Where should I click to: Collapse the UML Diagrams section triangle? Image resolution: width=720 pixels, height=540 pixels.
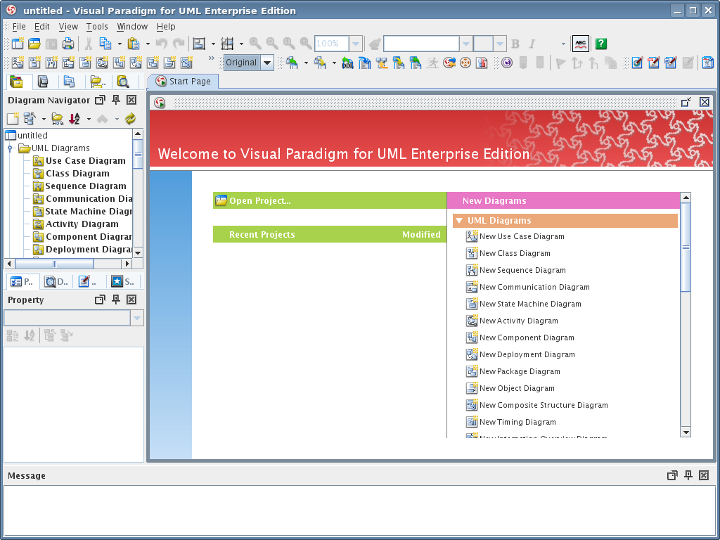(459, 221)
